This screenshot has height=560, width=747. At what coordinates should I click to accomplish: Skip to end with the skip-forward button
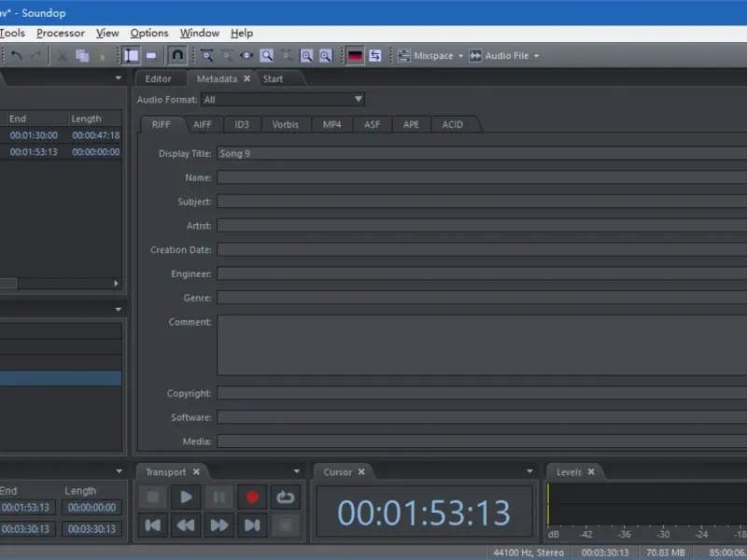251,525
